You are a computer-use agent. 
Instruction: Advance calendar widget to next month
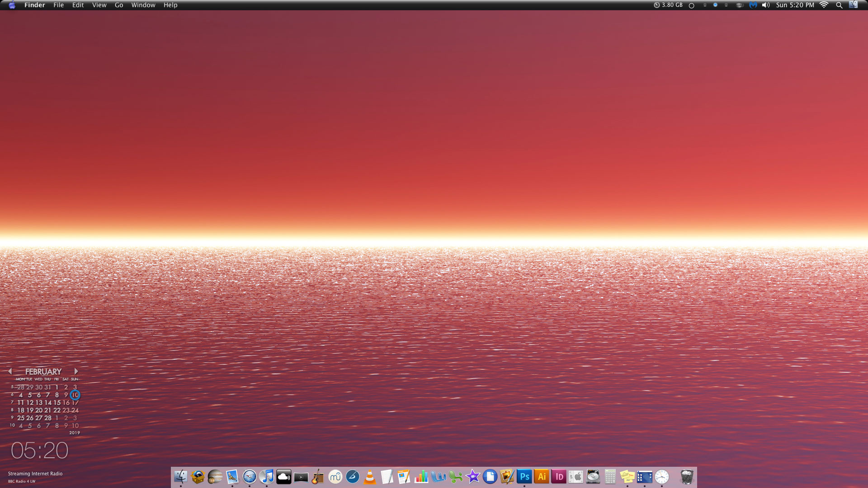tap(76, 371)
